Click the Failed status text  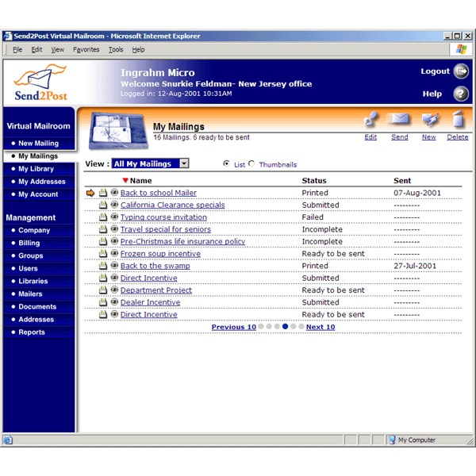pyautogui.click(x=313, y=217)
